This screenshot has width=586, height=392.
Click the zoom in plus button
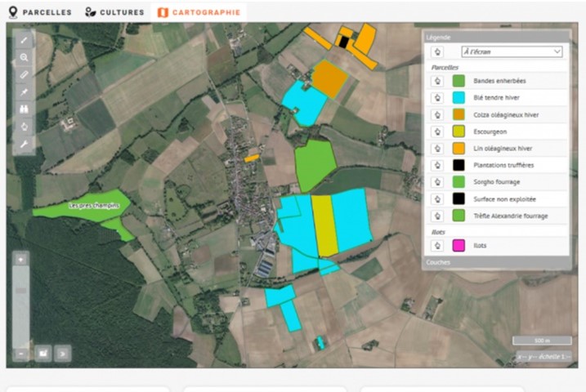click(21, 258)
